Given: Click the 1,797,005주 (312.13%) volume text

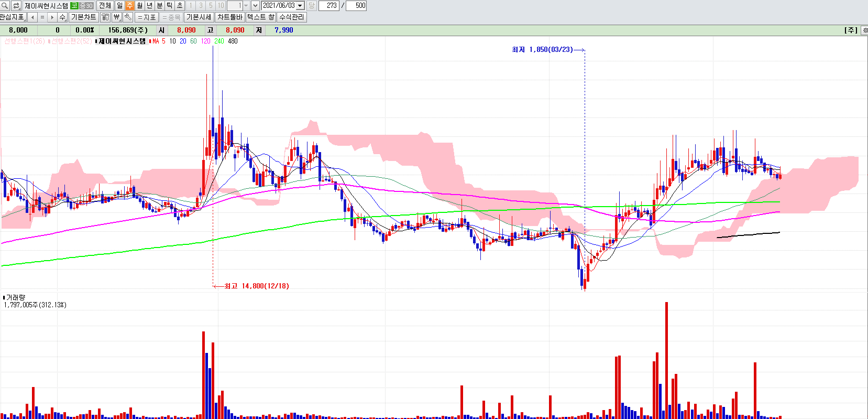Looking at the screenshot, I should [x=35, y=305].
